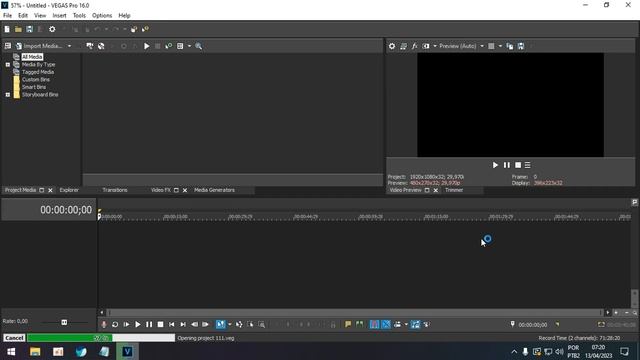This screenshot has height=360, width=640.
Task: Copy snapshot to clipboard in preview toolbar
Action: tap(510, 46)
